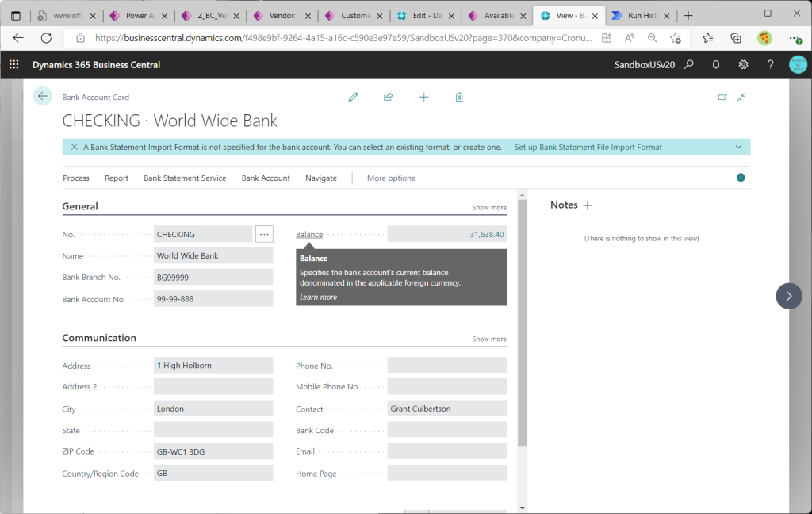The image size is (812, 514).
Task: Expand the notification bar chevron
Action: (x=738, y=148)
